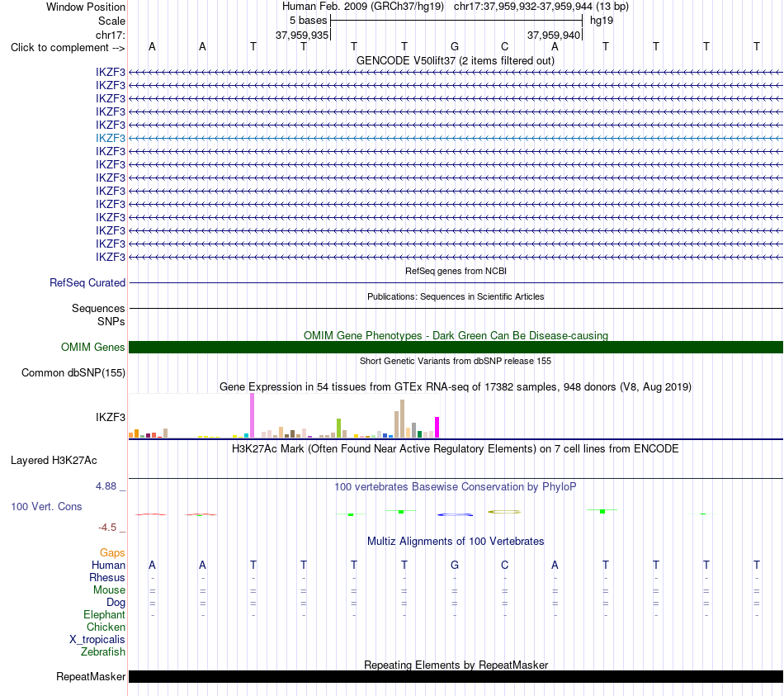Click 'OMIM Gene Phenotypes' track title

[x=456, y=335]
